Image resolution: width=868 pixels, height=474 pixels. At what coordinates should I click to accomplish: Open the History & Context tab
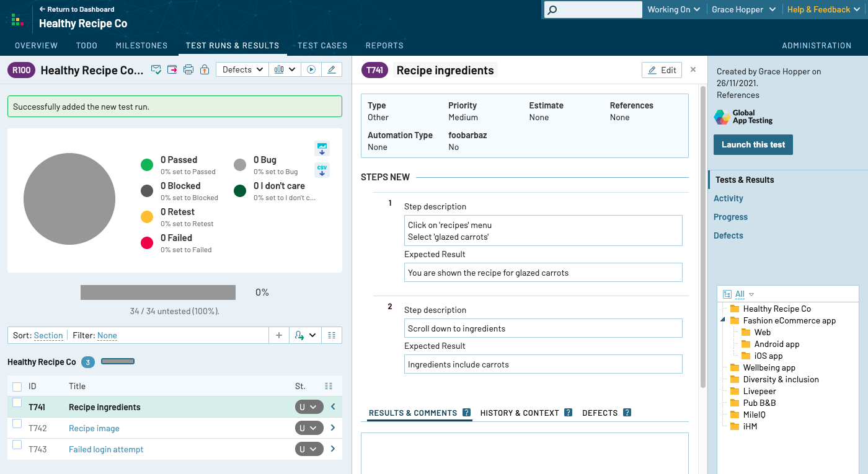click(520, 413)
